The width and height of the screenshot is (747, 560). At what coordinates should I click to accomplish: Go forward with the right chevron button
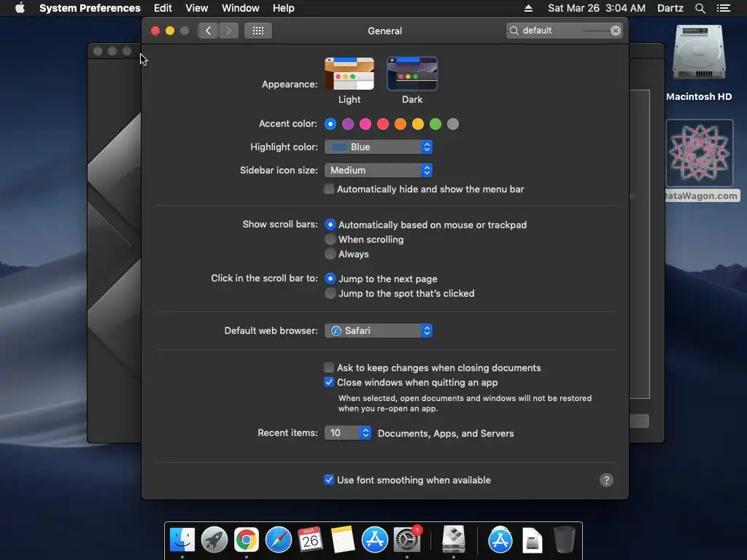(x=228, y=31)
